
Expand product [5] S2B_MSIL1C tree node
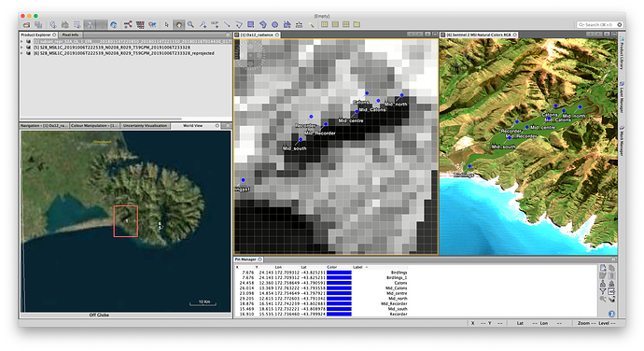coord(22,48)
